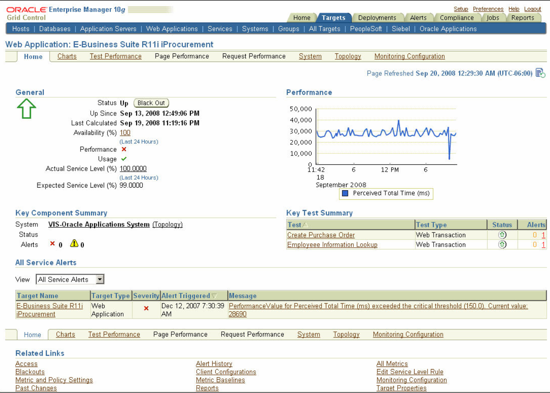The image size is (550, 393).
Task: Open the Alert History related link
Action: [214, 364]
